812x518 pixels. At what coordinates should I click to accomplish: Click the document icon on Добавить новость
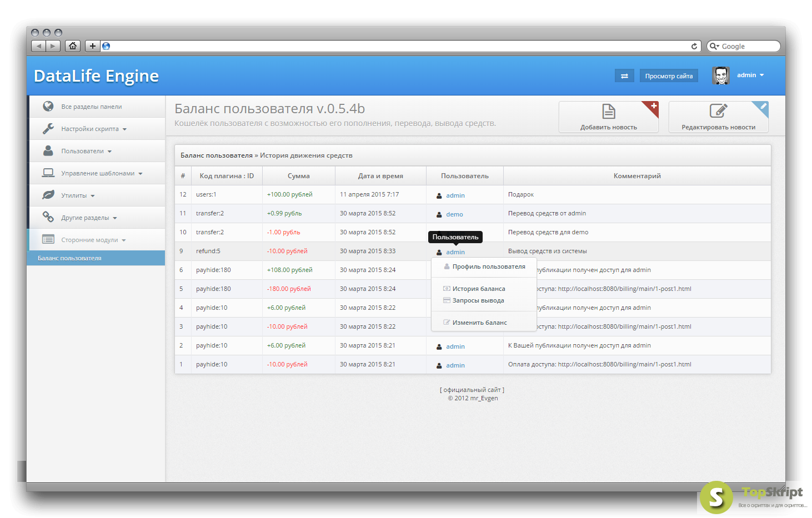(609, 112)
